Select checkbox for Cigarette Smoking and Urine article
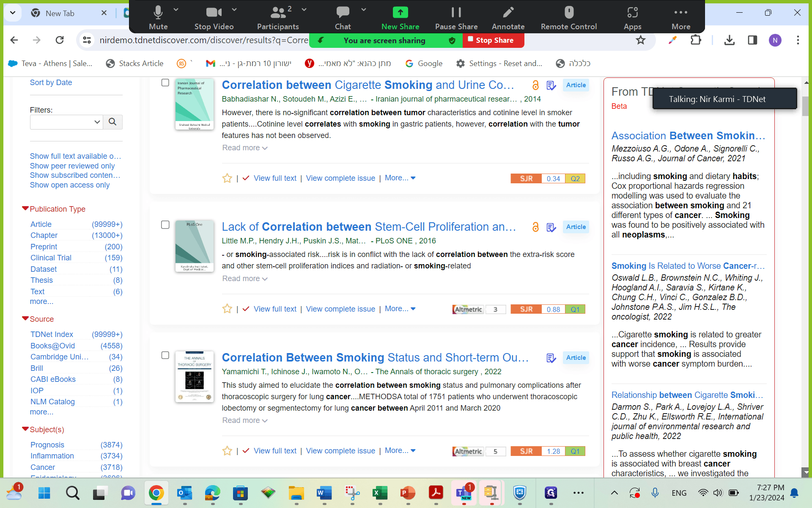The image size is (812, 508). click(x=165, y=83)
